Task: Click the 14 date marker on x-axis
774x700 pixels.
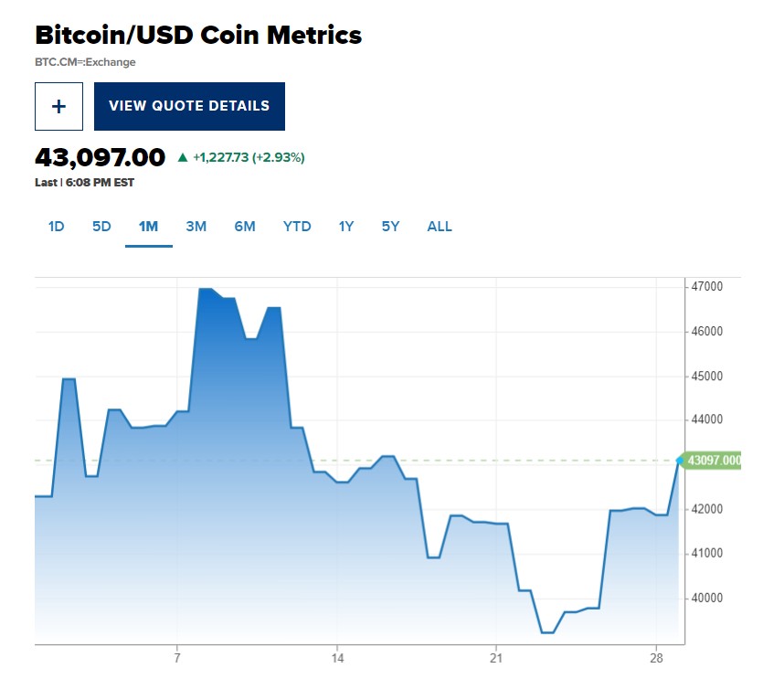Action: [x=336, y=658]
